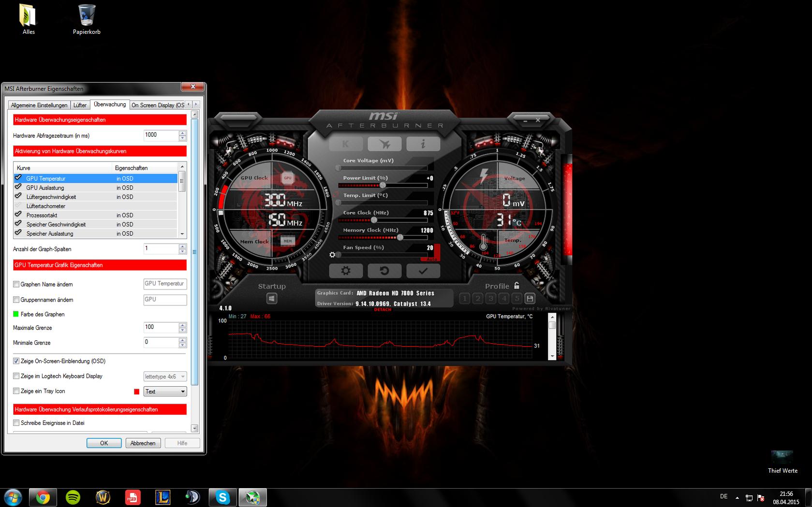
Task: Click DETACH below the driver version
Action: click(x=383, y=310)
